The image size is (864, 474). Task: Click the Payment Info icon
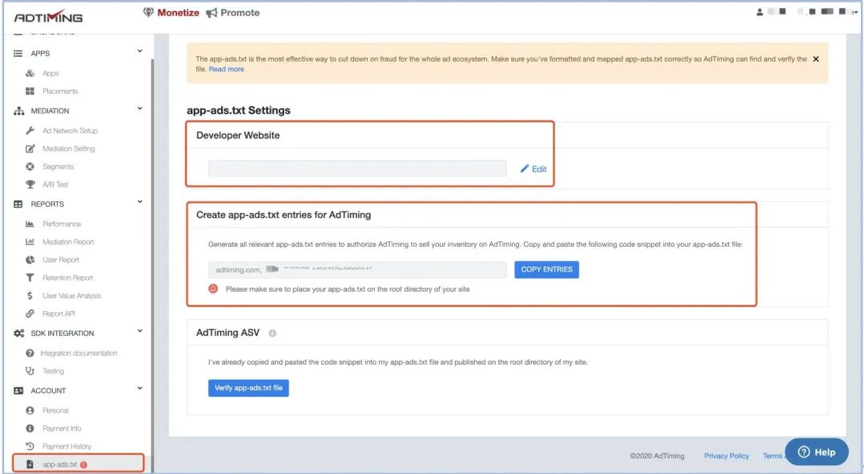30,428
